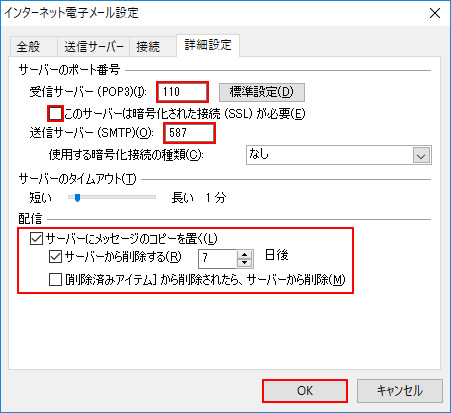The height and width of the screenshot is (413, 451).
Task: Enable 削除済みアイテム server deletion checkbox
Action: (55, 280)
